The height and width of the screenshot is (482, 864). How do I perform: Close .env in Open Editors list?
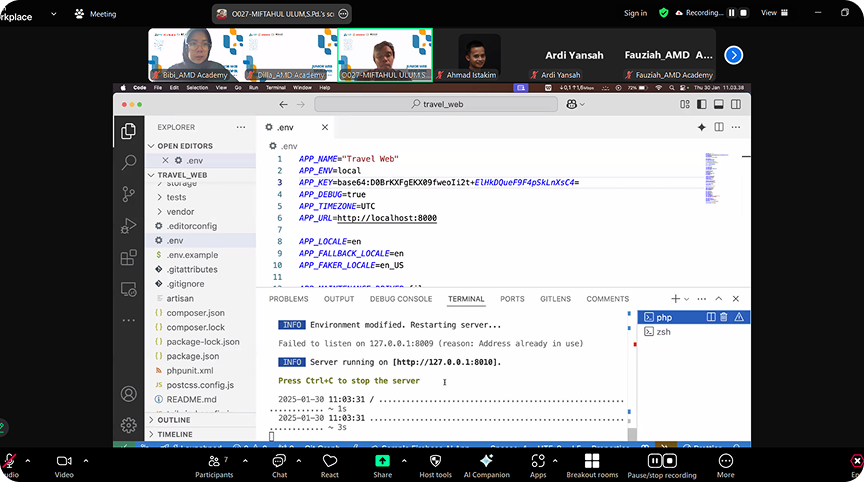click(x=165, y=160)
